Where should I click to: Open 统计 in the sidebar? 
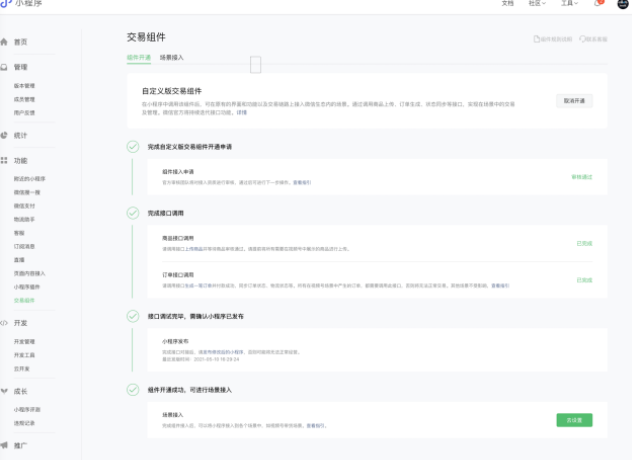[x=21, y=135]
